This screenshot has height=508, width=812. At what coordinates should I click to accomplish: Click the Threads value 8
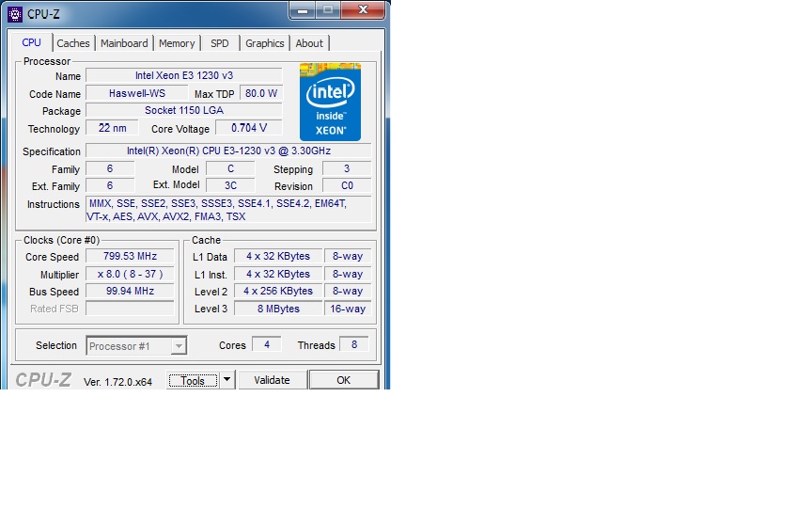(x=354, y=344)
